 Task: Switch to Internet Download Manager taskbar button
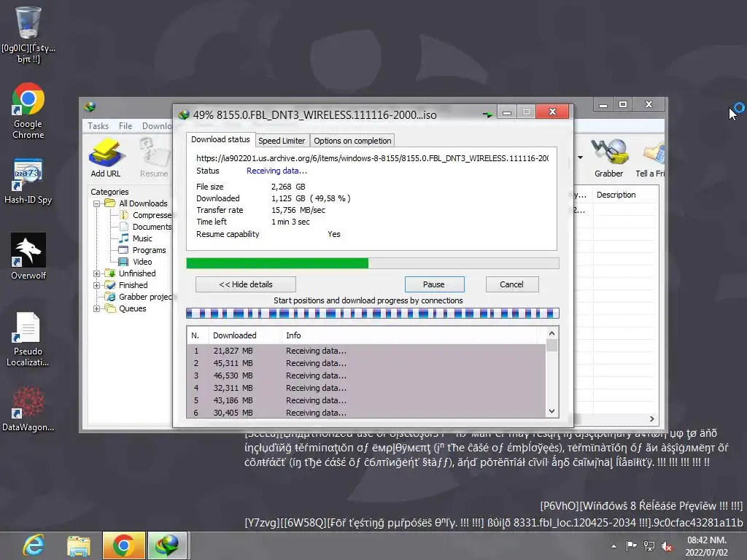pos(167,545)
